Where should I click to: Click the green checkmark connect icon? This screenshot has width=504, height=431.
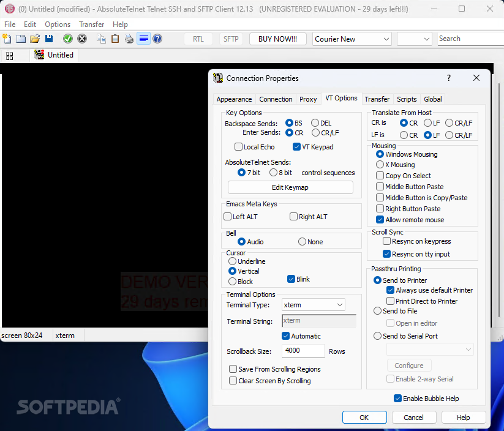(68, 39)
